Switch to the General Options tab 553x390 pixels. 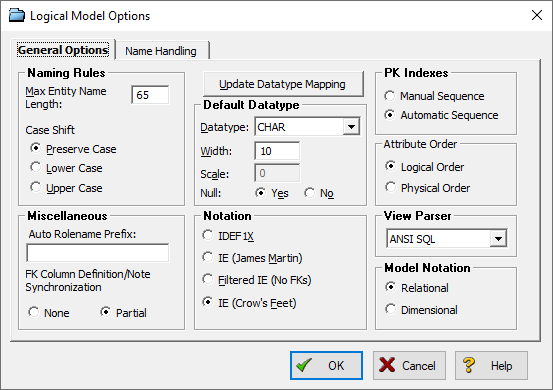(x=63, y=50)
